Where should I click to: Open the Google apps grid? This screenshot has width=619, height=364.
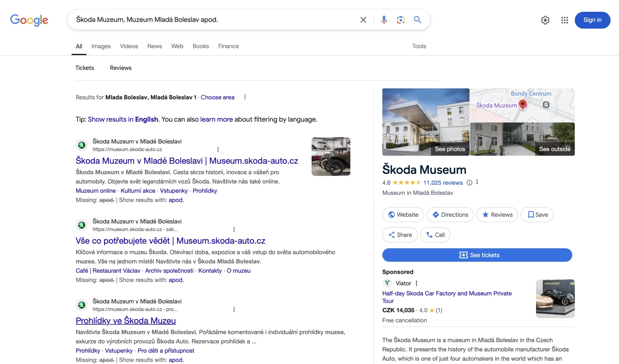[x=564, y=20]
